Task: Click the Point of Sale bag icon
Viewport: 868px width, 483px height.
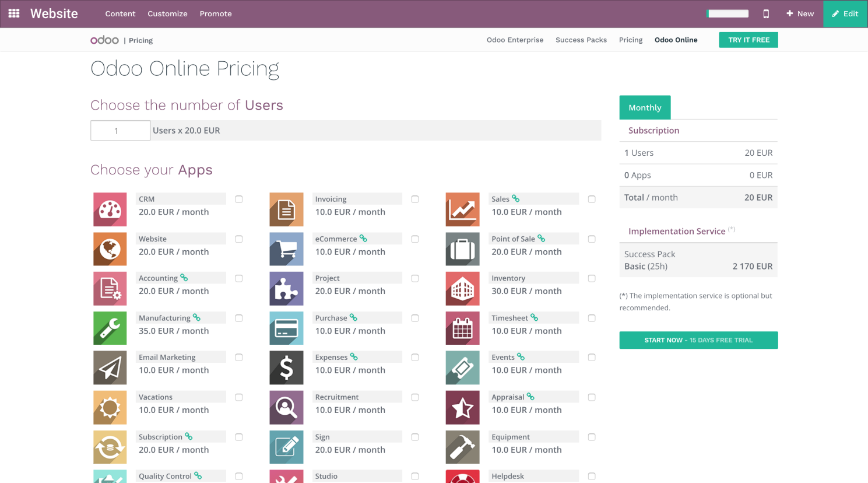Action: point(463,249)
